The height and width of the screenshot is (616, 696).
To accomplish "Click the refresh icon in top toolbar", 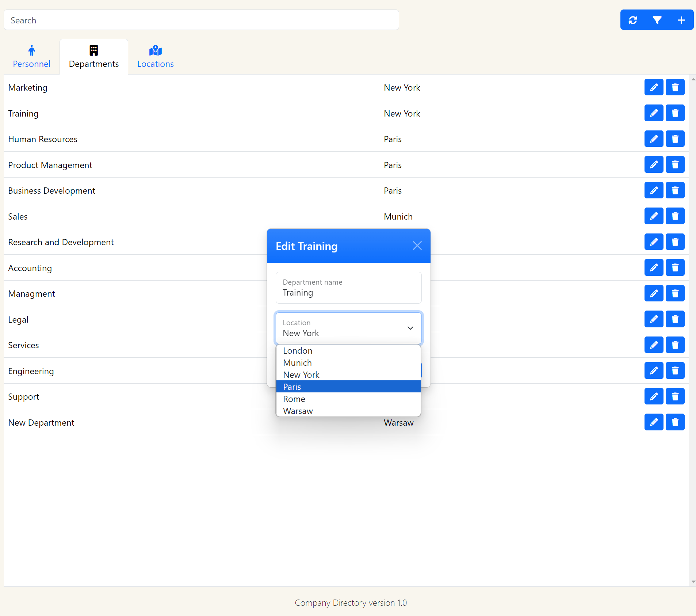I will [x=633, y=20].
